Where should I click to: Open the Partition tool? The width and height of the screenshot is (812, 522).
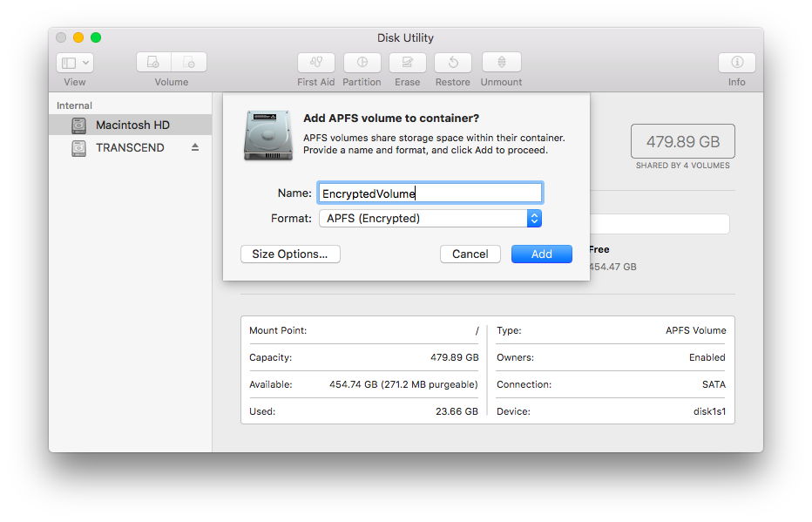362,63
